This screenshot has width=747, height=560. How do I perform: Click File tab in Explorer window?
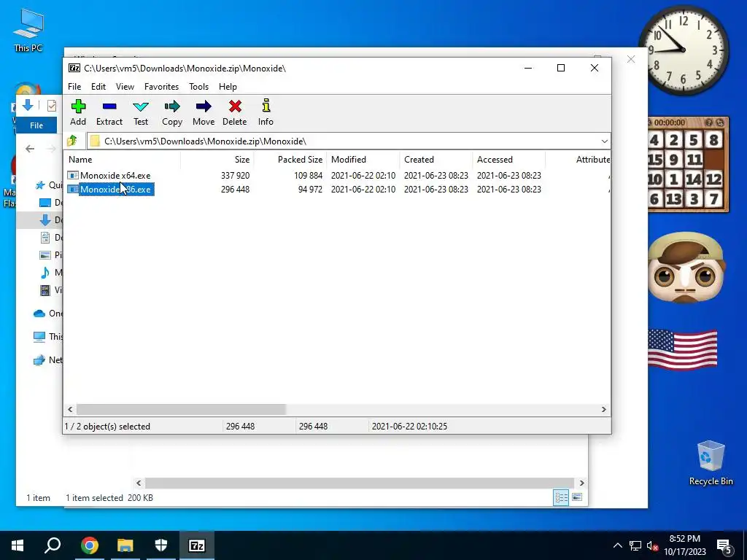36,125
